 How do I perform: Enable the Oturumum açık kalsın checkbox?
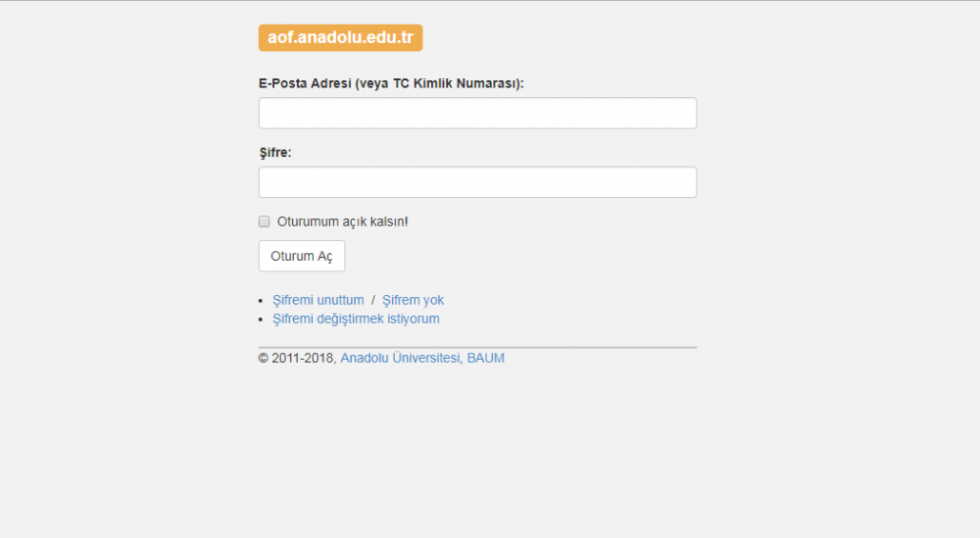(264, 221)
